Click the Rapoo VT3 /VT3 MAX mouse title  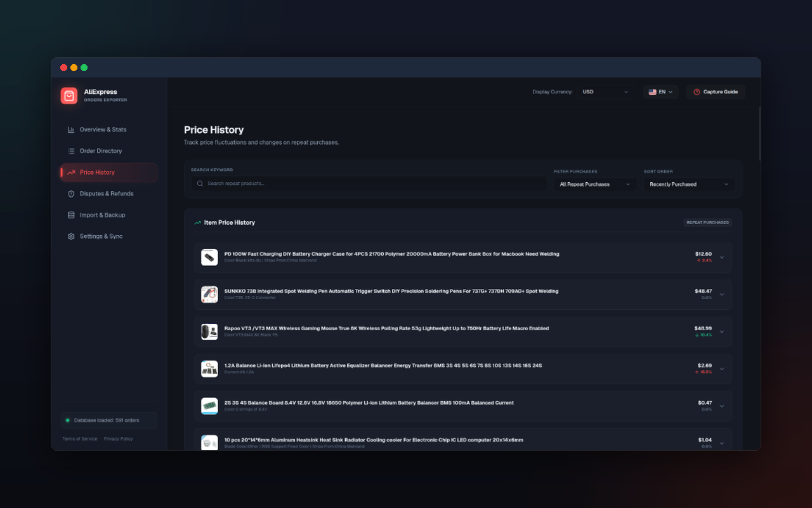point(386,328)
